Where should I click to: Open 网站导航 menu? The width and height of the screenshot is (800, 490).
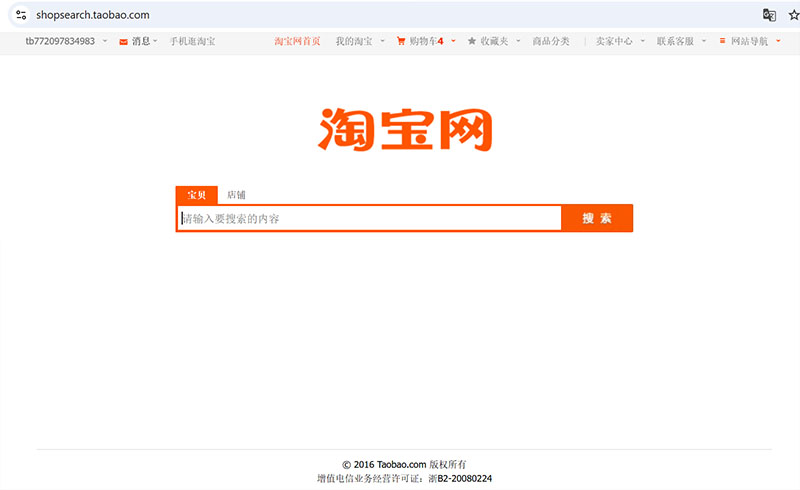click(x=749, y=41)
